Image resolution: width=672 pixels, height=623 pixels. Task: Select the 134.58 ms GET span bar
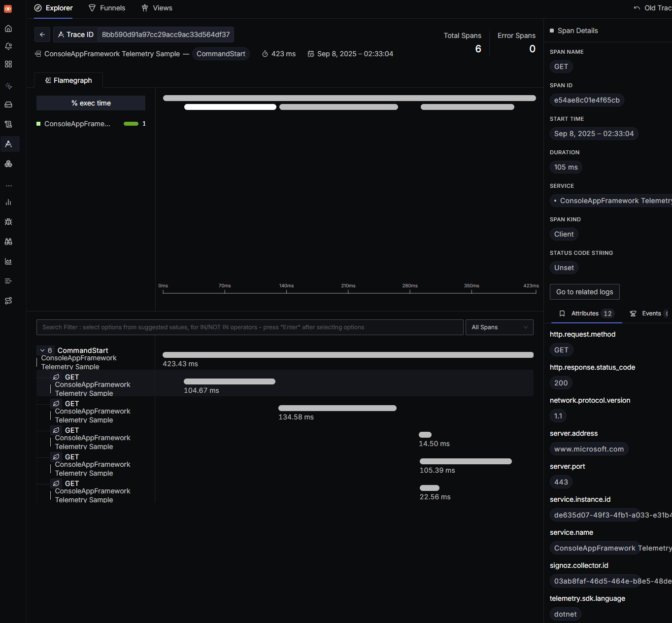337,408
